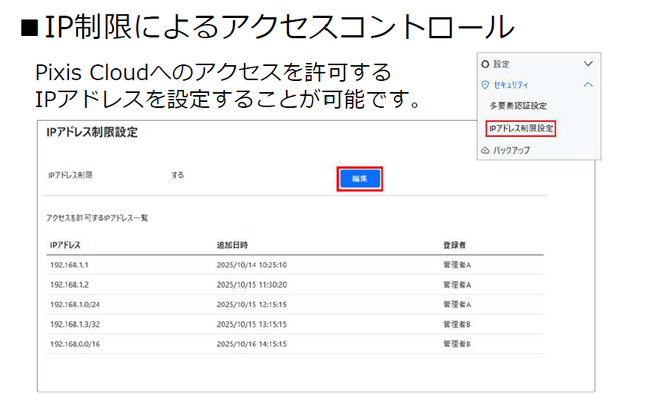Select IPアドレス制限設定 menu item
650x403 pixels.
tap(520, 128)
